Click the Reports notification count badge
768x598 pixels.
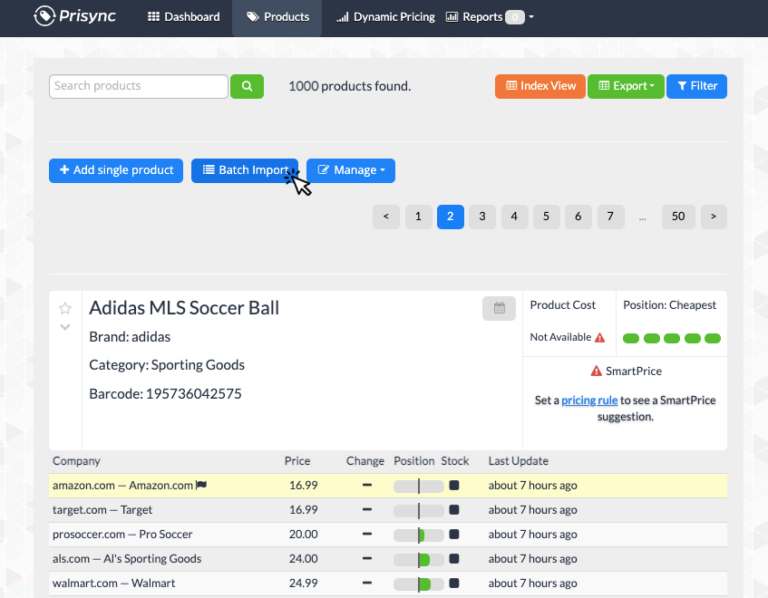[x=515, y=17]
